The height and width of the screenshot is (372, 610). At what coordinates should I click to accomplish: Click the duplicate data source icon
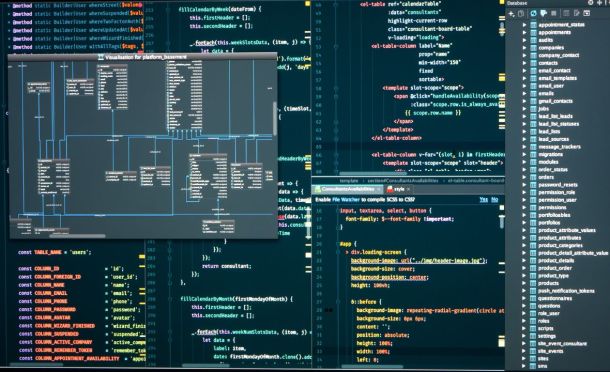tap(521, 14)
